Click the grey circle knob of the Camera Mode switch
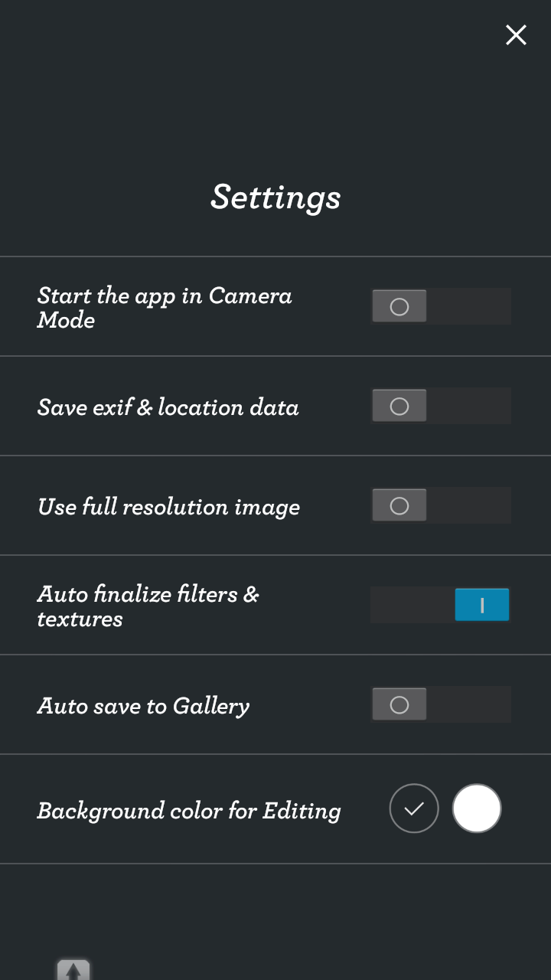 [399, 306]
